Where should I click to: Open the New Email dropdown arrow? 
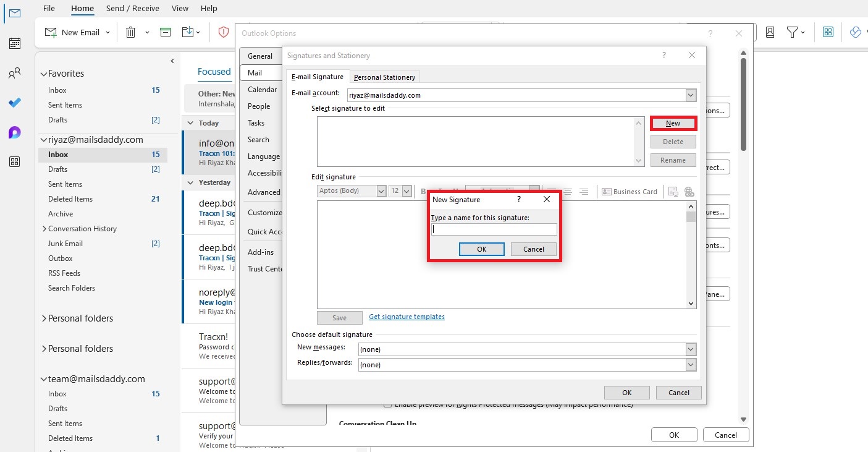click(x=108, y=32)
